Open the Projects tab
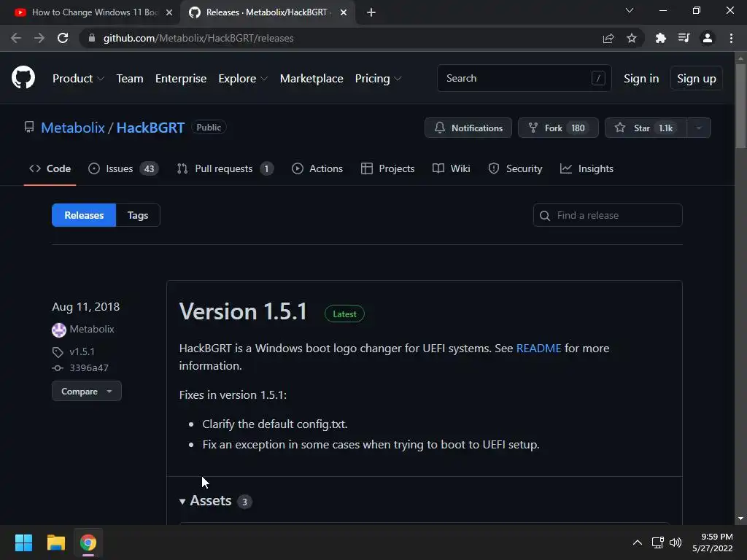This screenshot has width=747, height=560. tap(388, 168)
